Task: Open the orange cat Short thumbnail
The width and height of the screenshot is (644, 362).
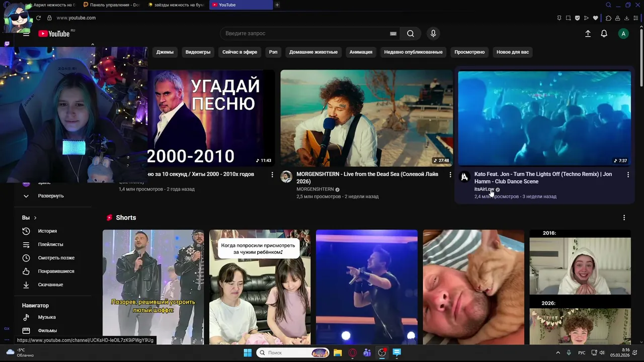Action: [473, 287]
